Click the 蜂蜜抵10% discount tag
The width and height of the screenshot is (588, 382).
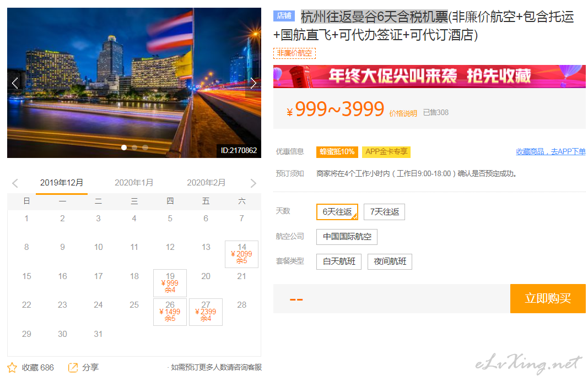point(337,152)
